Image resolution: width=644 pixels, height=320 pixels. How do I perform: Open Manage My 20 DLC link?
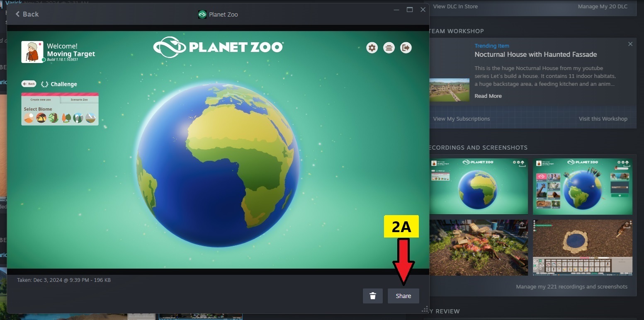603,7
